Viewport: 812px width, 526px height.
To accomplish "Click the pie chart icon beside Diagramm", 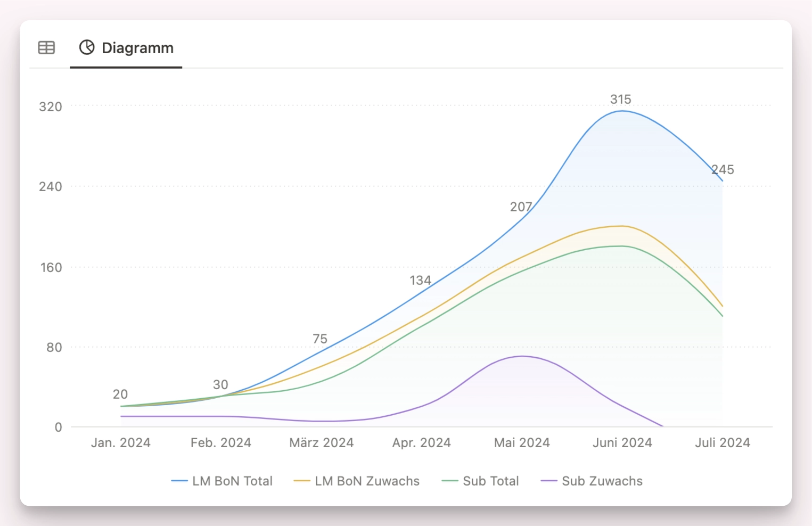I will pos(87,47).
